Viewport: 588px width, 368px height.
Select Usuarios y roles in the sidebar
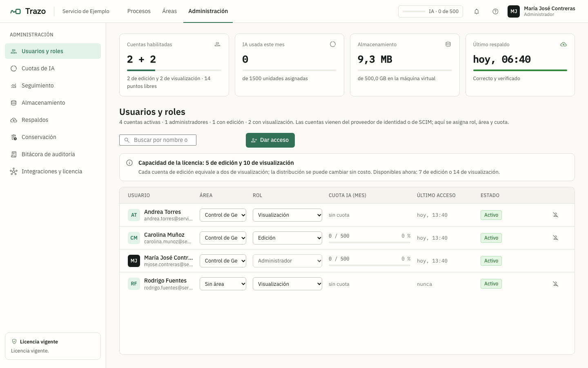pyautogui.click(x=53, y=51)
